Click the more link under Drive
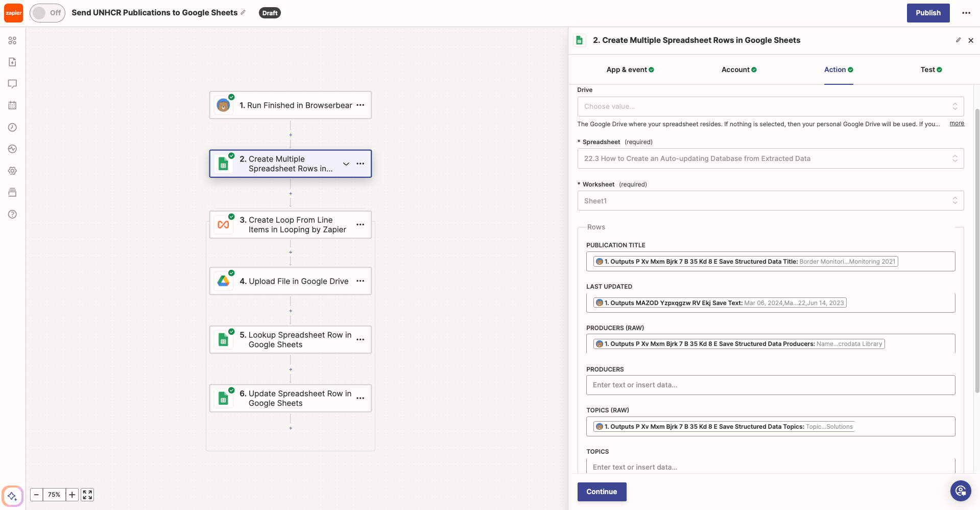The width and height of the screenshot is (980, 510). 957,123
